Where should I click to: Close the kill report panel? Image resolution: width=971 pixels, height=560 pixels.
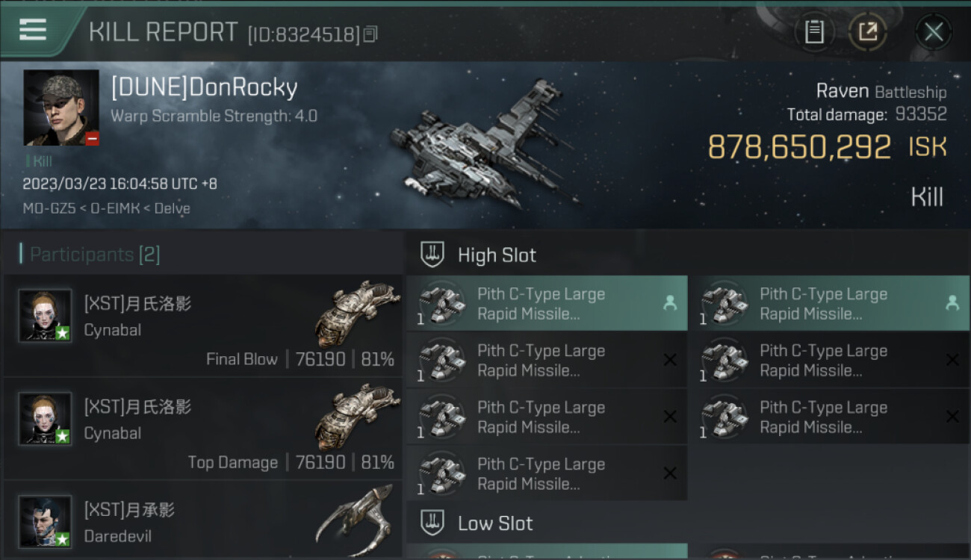pos(933,32)
